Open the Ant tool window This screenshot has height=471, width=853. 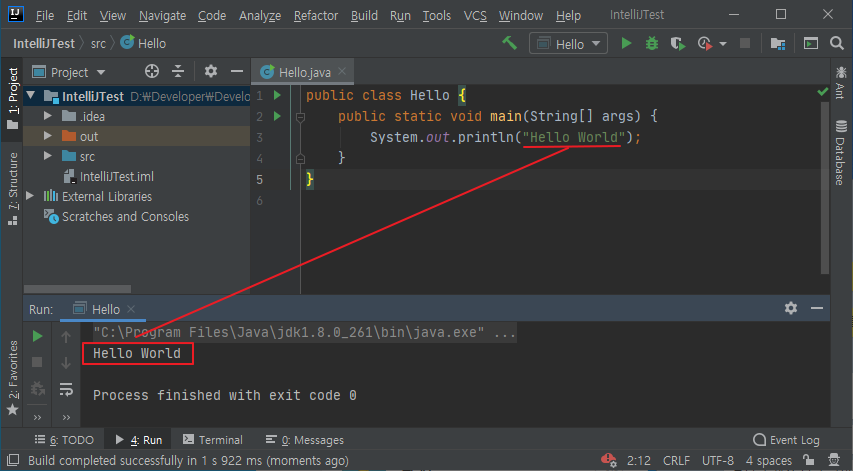pyautogui.click(x=840, y=82)
